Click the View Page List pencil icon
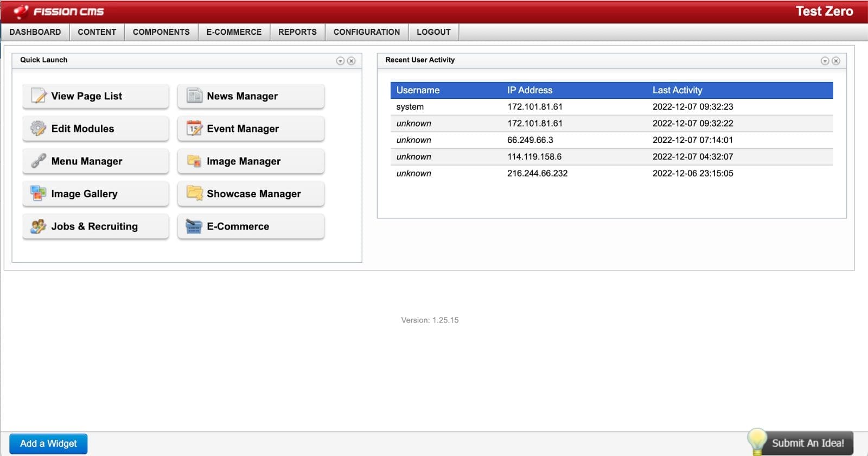The height and width of the screenshot is (456, 868). [x=39, y=96]
